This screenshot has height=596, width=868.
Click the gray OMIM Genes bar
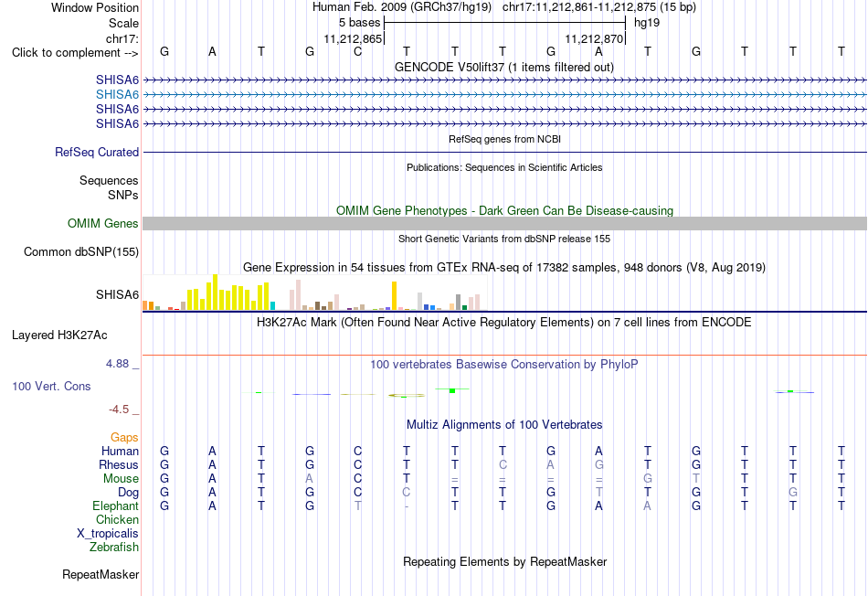tap(504, 223)
